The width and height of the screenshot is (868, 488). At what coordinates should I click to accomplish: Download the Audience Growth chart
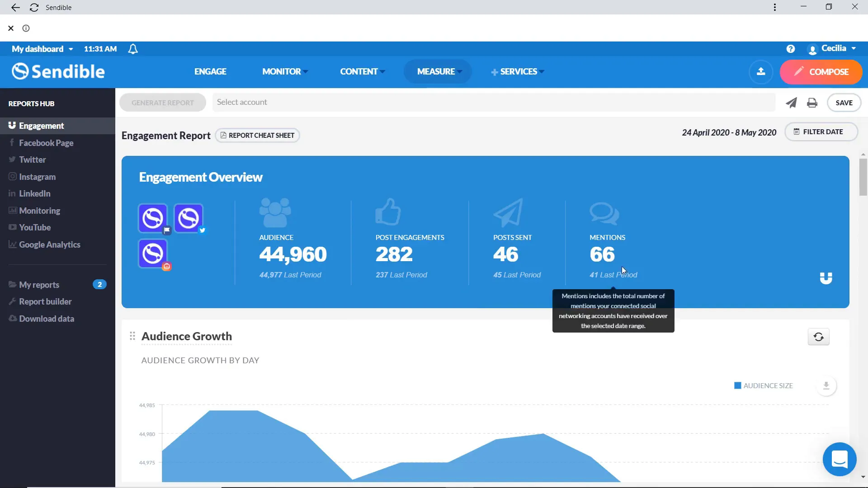point(826,386)
